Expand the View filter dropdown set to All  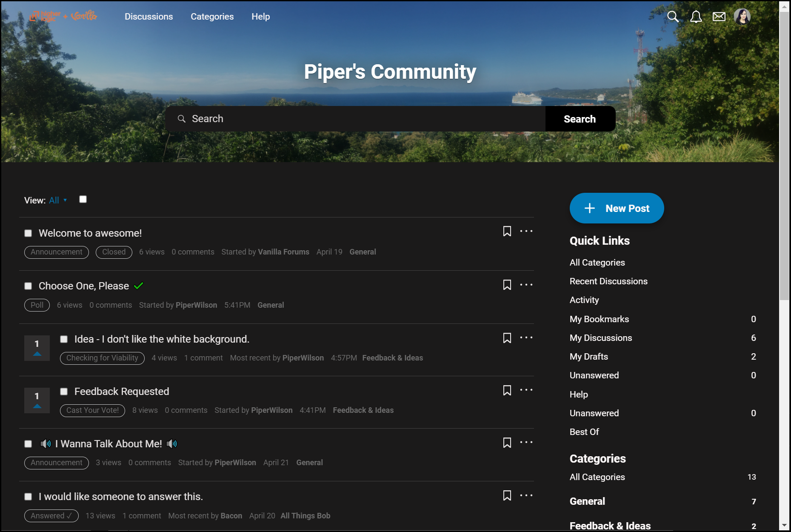click(x=58, y=200)
